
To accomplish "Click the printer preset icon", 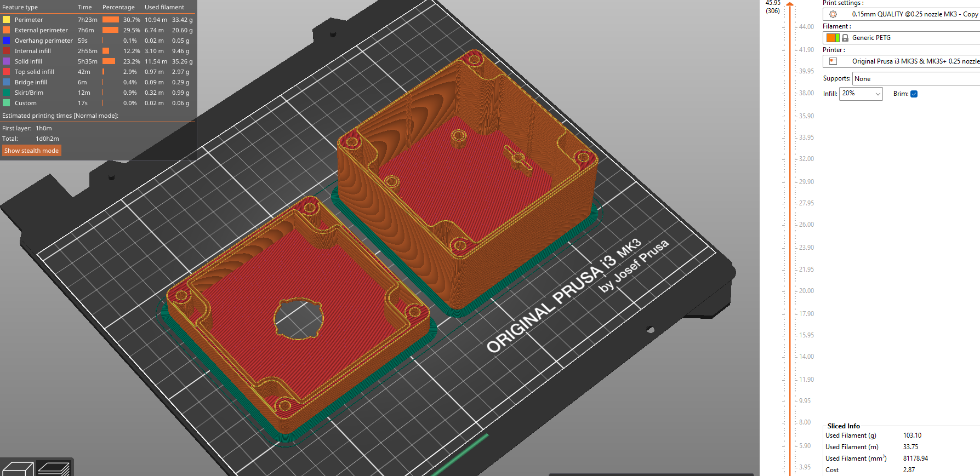I will click(x=833, y=61).
